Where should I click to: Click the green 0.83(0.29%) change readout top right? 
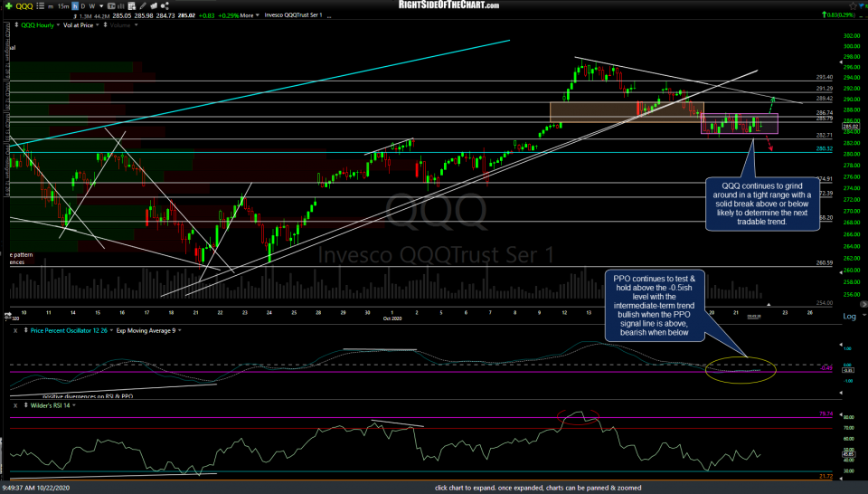pos(839,15)
